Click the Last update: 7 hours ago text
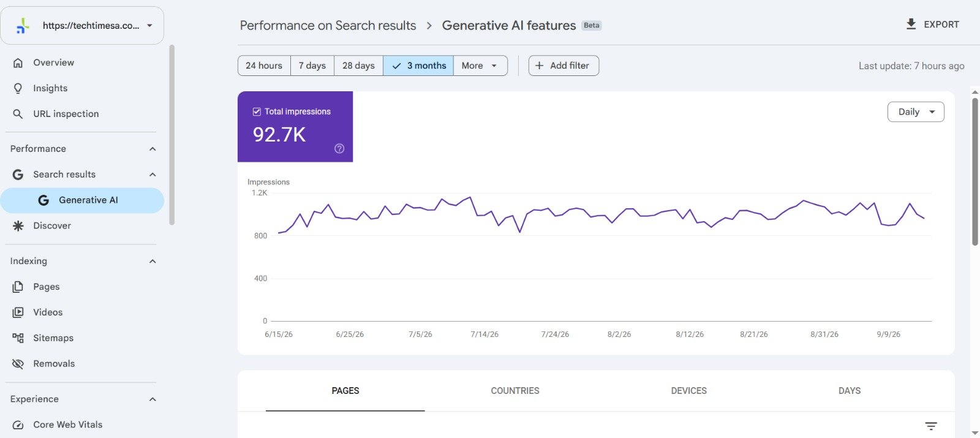Screen dimensions: 980x438 [911, 66]
